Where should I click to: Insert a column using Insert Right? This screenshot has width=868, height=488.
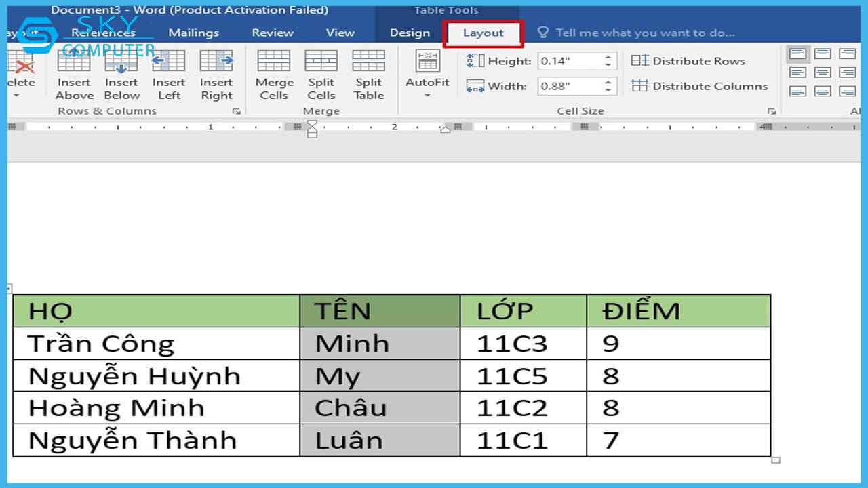coord(216,75)
